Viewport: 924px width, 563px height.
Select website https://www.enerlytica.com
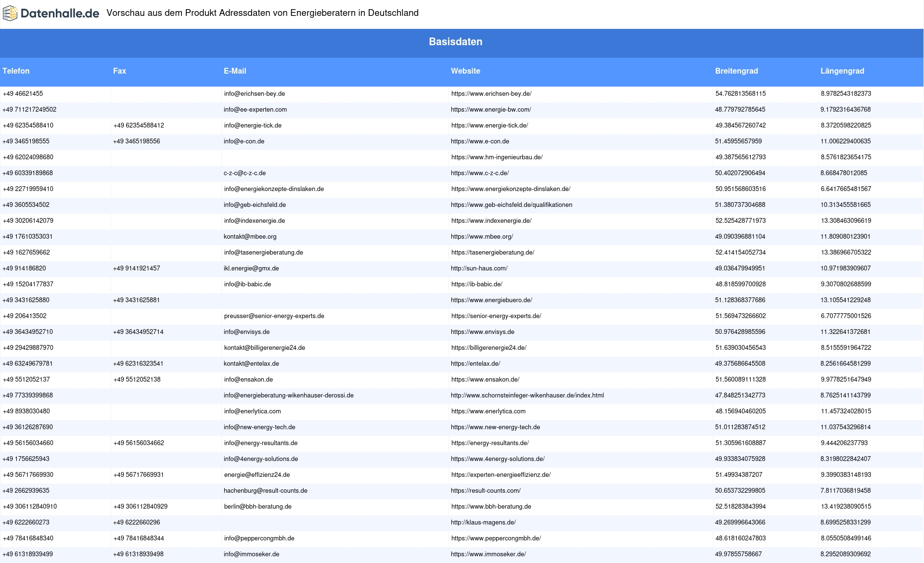[488, 411]
